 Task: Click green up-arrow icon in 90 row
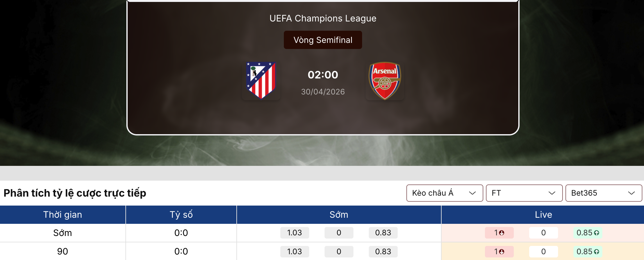pyautogui.click(x=597, y=252)
